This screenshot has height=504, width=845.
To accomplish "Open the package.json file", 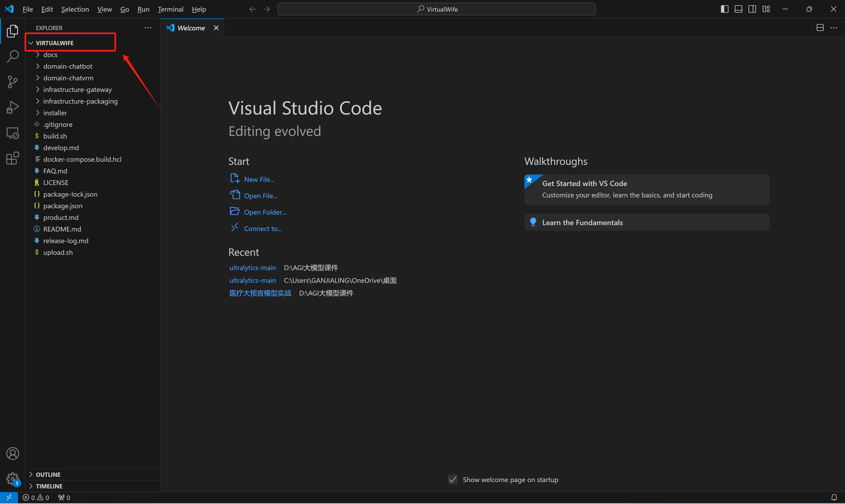I will (93, 206).
